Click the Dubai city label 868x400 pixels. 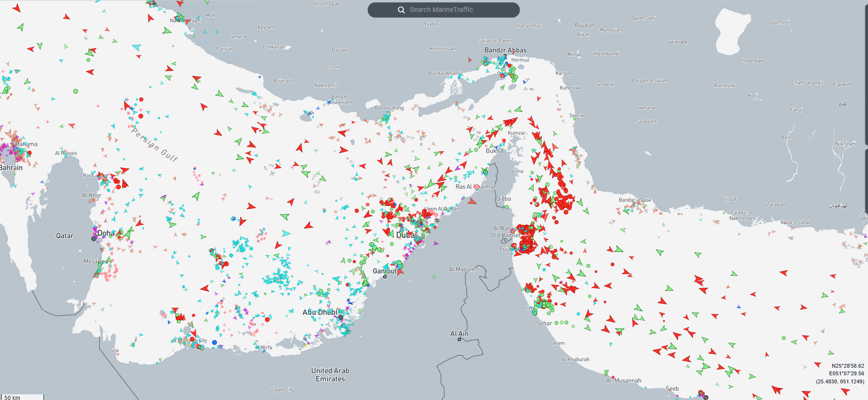[x=407, y=235]
